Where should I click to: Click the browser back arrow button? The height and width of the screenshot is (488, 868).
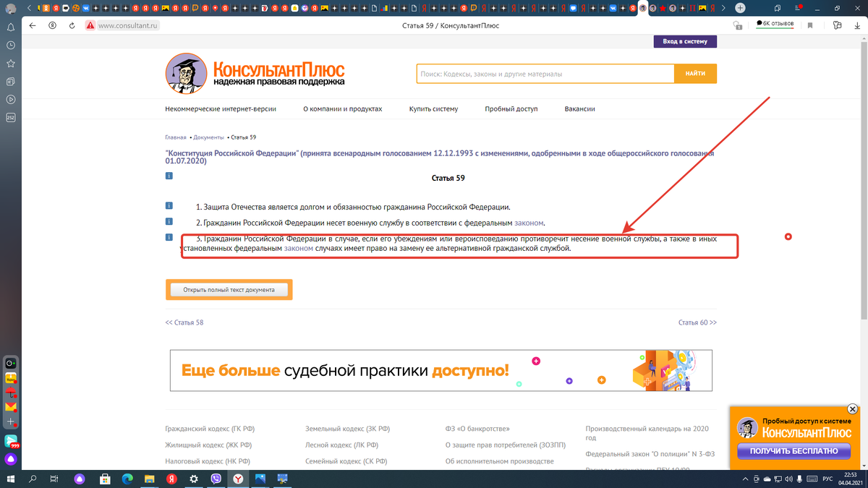pyautogui.click(x=33, y=25)
